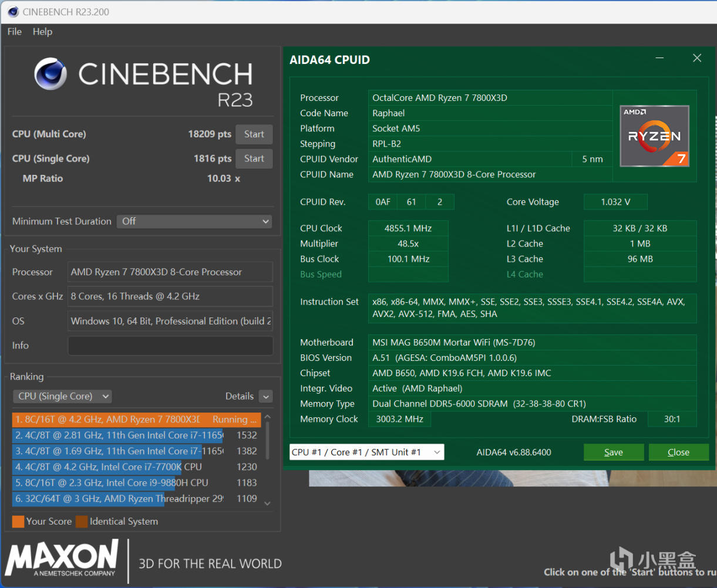Click the CPU Clock value 4855.1 MHz

coord(408,228)
